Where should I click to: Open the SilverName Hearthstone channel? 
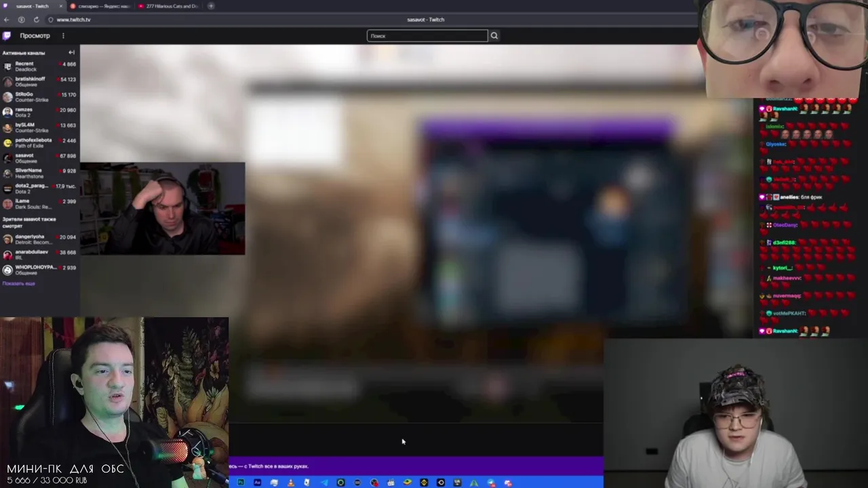(x=39, y=174)
